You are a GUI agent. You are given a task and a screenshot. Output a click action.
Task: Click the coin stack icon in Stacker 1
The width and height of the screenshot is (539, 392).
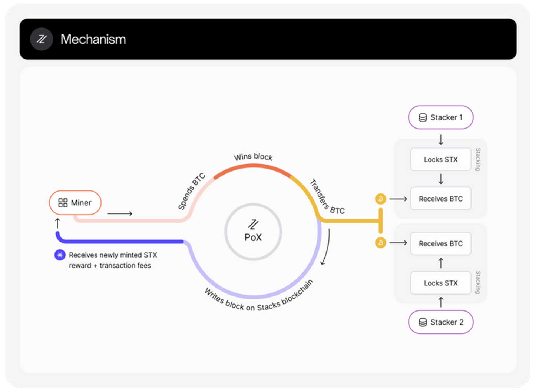(423, 118)
